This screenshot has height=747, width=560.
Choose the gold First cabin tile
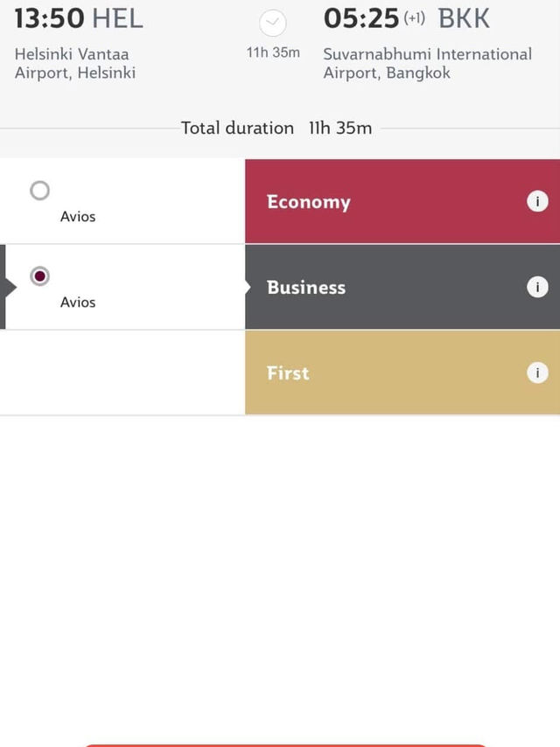coord(402,373)
